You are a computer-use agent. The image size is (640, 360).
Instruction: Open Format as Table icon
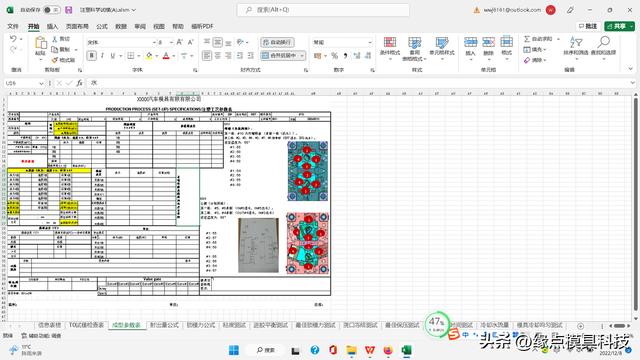tap(415, 42)
